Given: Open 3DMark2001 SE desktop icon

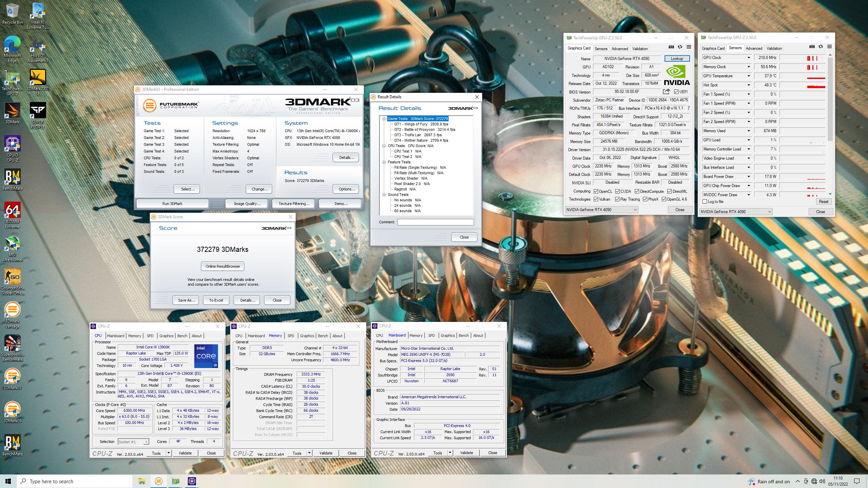Looking at the screenshot, I should (x=38, y=82).
